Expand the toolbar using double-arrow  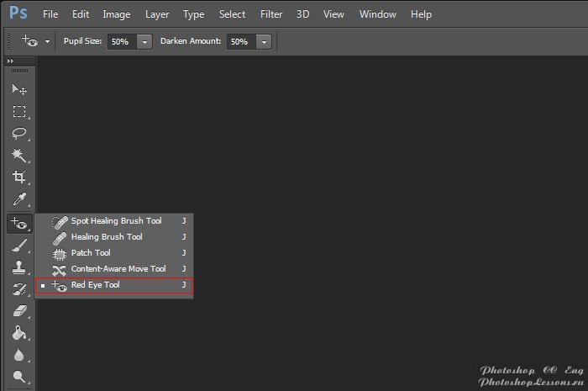[11, 61]
